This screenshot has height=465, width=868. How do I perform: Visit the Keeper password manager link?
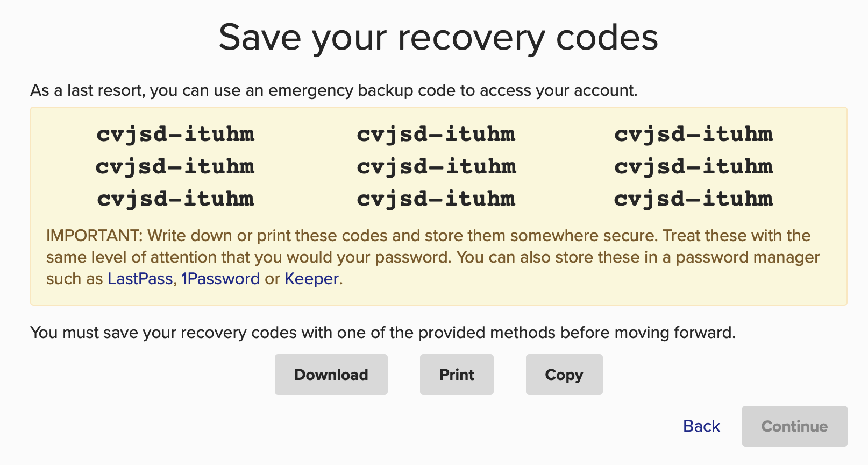tap(311, 279)
